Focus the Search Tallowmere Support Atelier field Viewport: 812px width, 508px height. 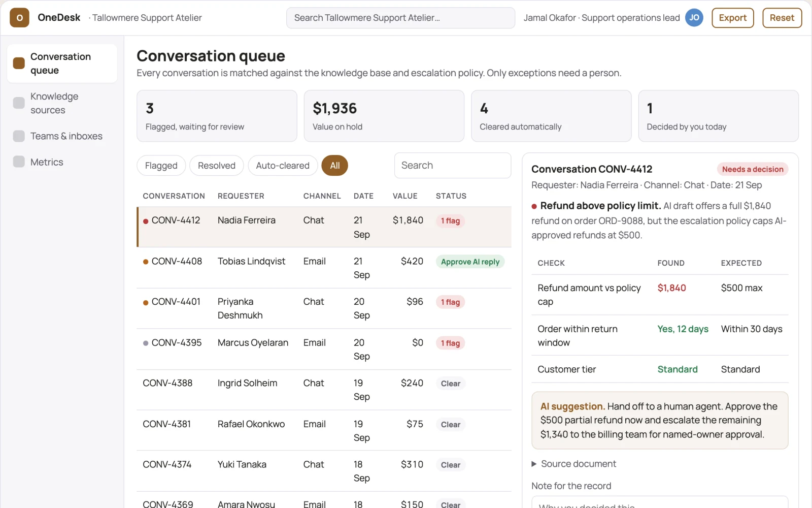[400, 18]
